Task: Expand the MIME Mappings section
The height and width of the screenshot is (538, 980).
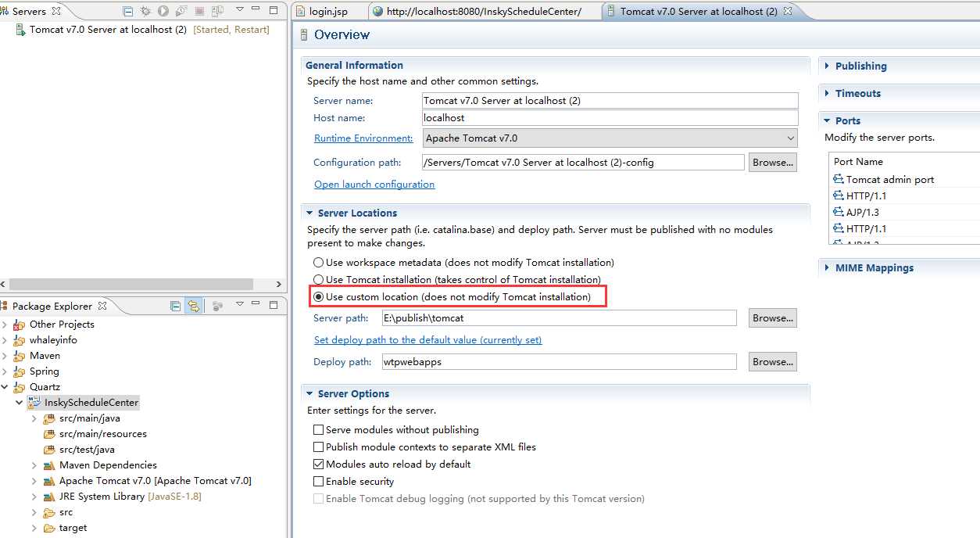Action: [827, 268]
